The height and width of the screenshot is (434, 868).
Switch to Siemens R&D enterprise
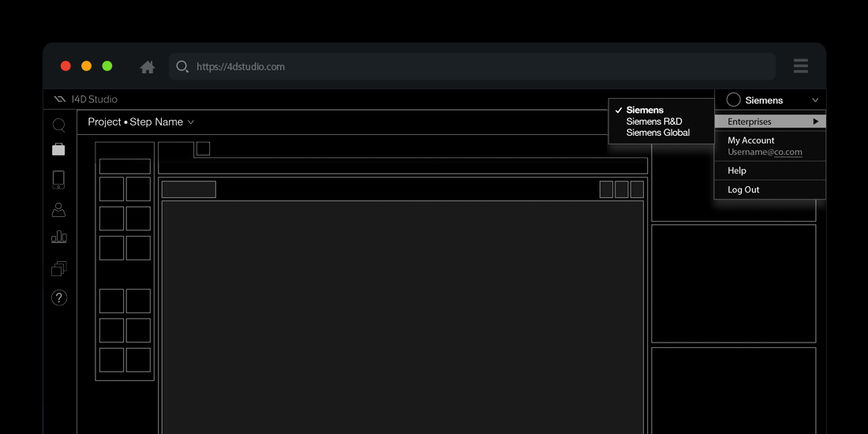654,122
